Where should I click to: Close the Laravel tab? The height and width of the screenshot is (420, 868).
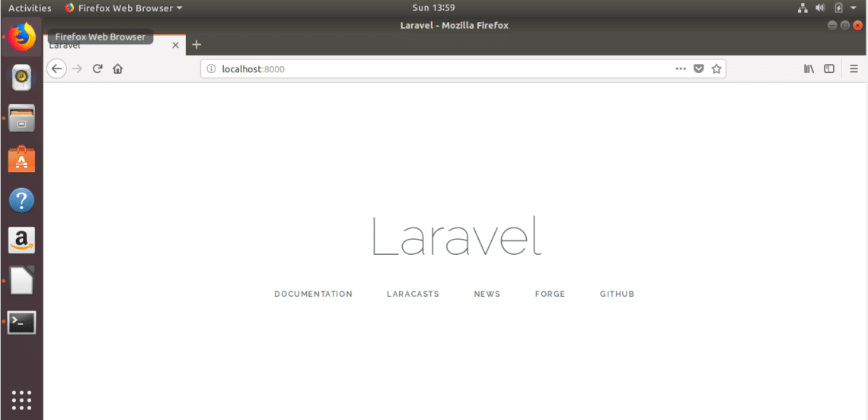pyautogui.click(x=176, y=45)
